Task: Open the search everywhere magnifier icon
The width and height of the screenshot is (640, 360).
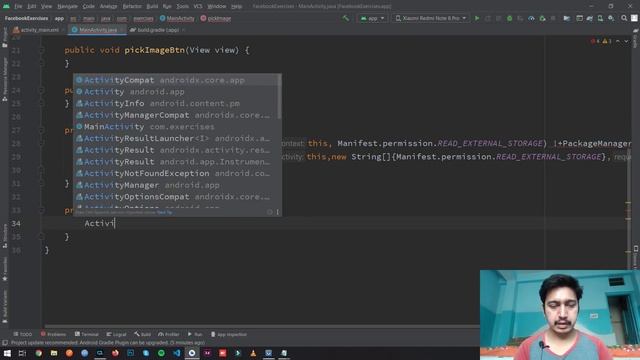Action: [624, 18]
